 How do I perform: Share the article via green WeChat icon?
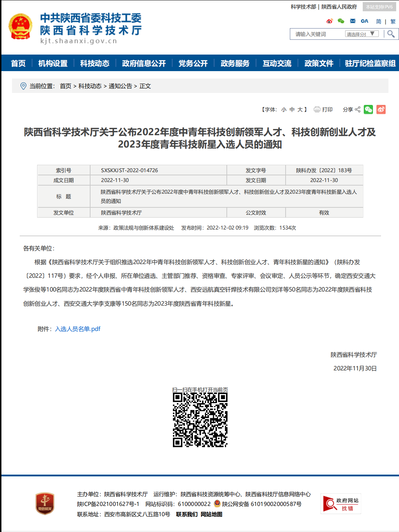click(x=368, y=109)
